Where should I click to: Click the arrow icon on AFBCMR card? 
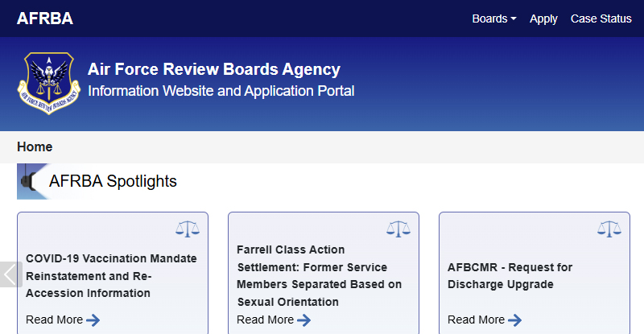(x=515, y=320)
